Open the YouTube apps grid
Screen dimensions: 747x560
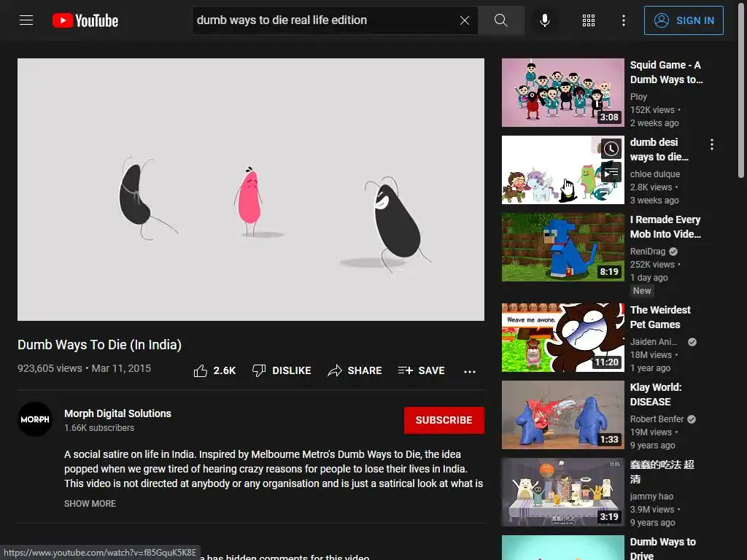[589, 20]
